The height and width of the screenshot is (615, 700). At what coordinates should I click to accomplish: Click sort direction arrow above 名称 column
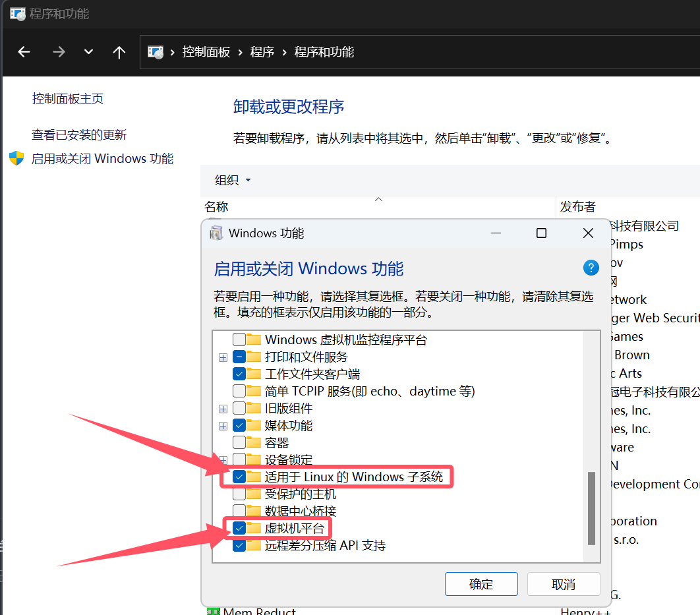coord(378,200)
